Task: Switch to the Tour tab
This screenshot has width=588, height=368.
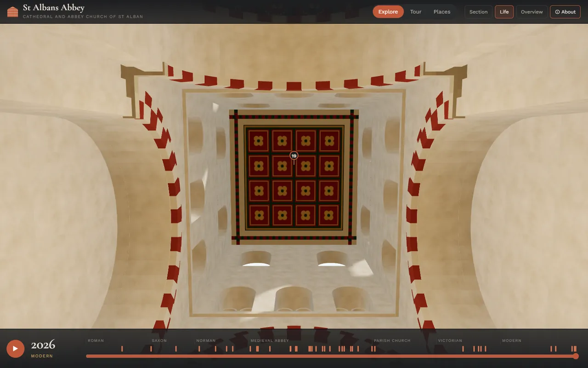Action: pyautogui.click(x=416, y=12)
